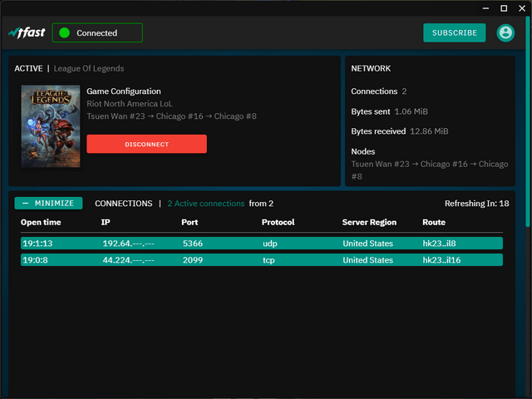The image size is (532, 399).
Task: Sort by Route column header
Action: (x=434, y=222)
